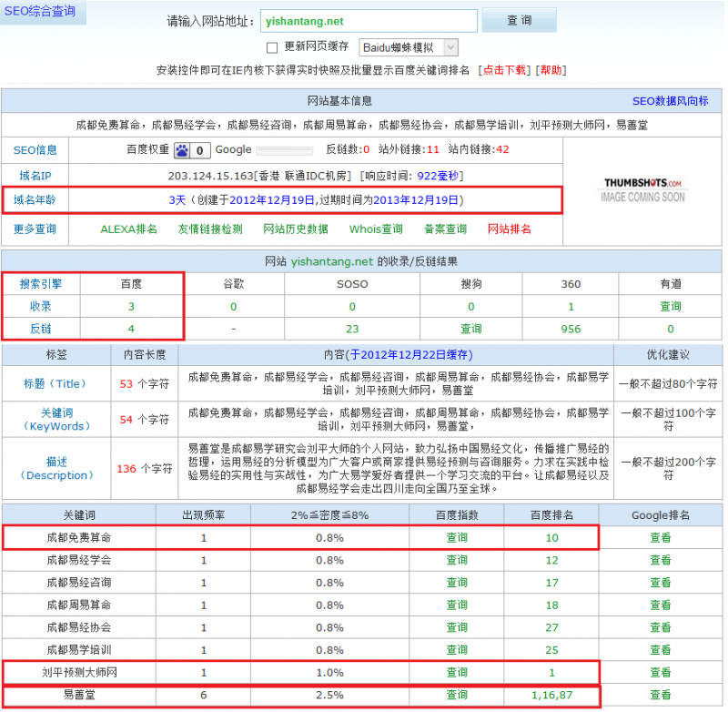Click the 域名IP link
This screenshot has width=728, height=712.
35,176
